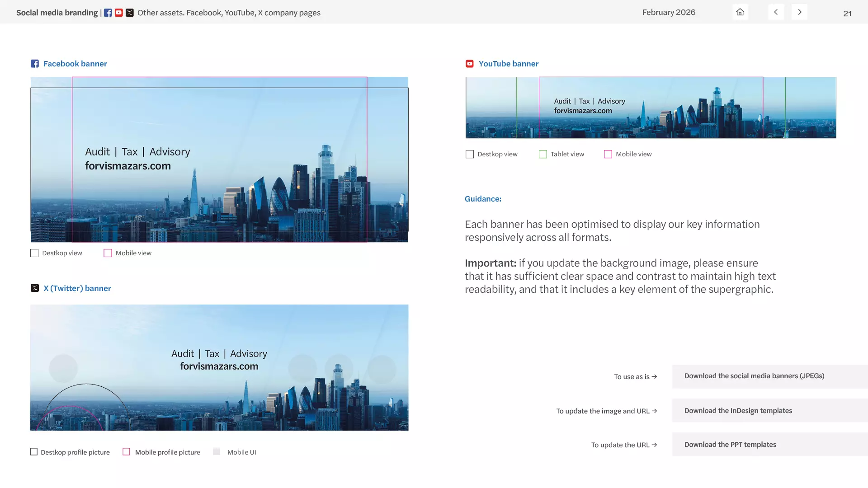This screenshot has height=488, width=868.
Task: Click the Facebook icon in the header
Action: tap(108, 12)
